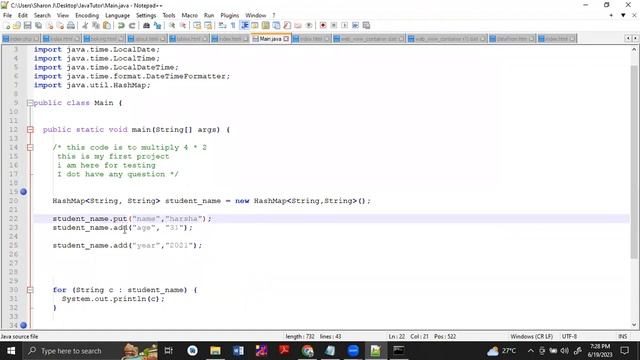The width and height of the screenshot is (640, 360).
Task: Toggle word wrap in the toolbar
Action: (x=222, y=26)
